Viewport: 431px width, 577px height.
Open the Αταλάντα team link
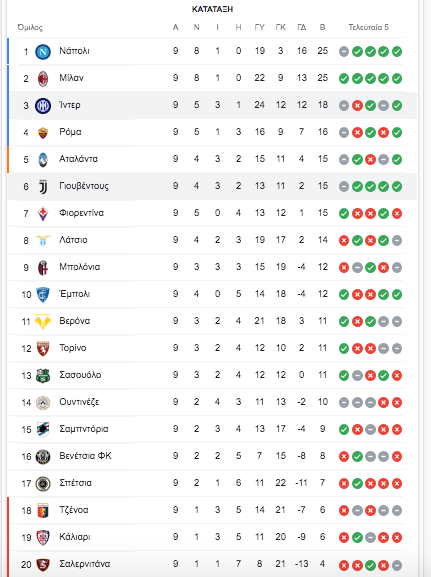[x=78, y=159]
